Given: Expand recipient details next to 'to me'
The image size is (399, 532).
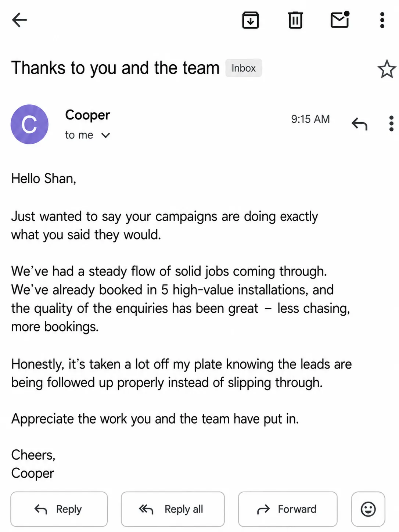Looking at the screenshot, I should (x=105, y=136).
